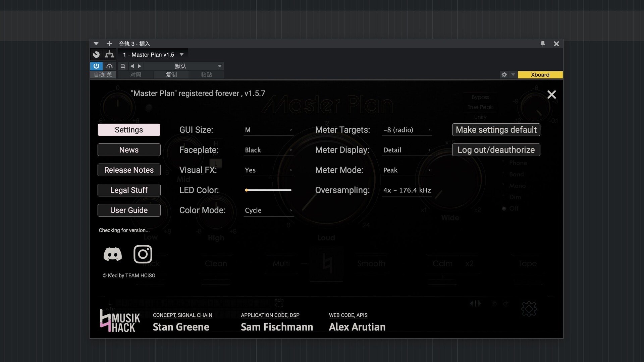644x362 pixels.
Task: Click Log out/deauthorize button
Action: (496, 150)
